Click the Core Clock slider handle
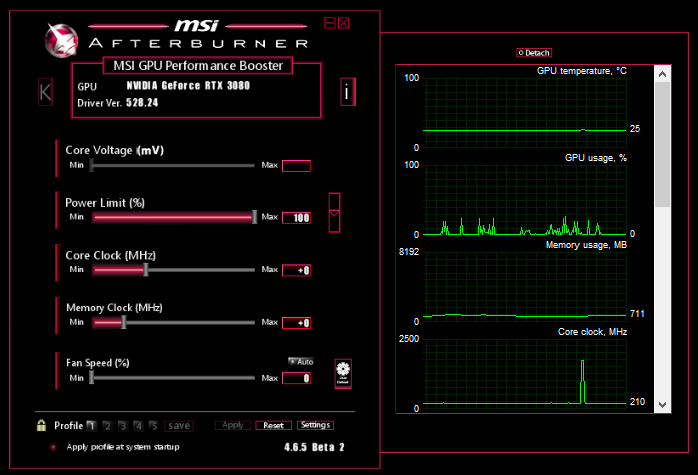The image size is (698, 475). point(146,270)
